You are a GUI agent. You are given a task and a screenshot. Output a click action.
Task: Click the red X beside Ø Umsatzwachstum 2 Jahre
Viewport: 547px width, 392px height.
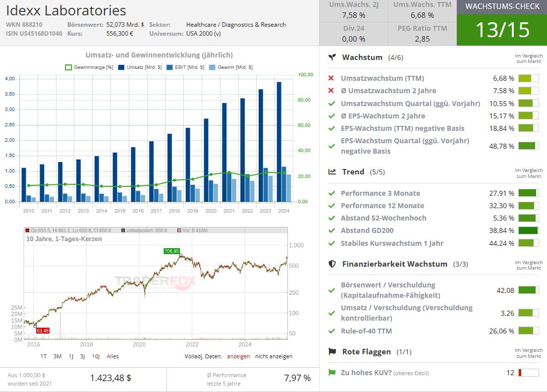[331, 90]
